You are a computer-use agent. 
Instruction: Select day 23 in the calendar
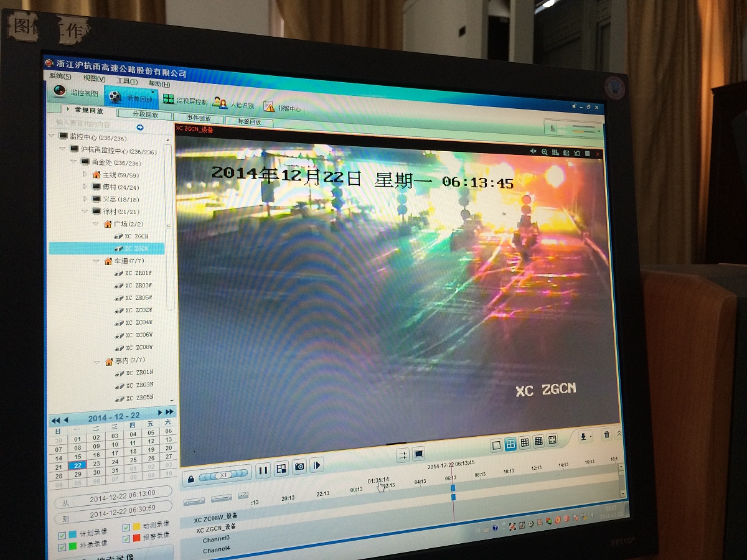coord(96,464)
